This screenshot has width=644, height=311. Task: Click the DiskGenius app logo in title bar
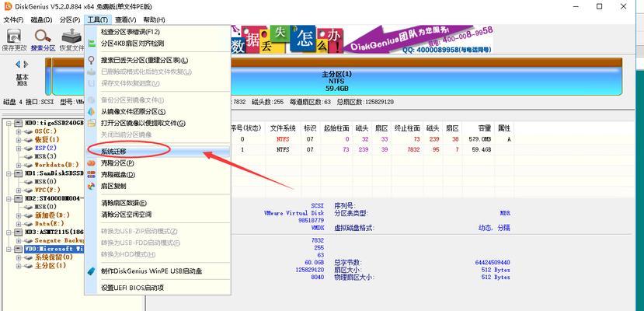click(x=8, y=6)
